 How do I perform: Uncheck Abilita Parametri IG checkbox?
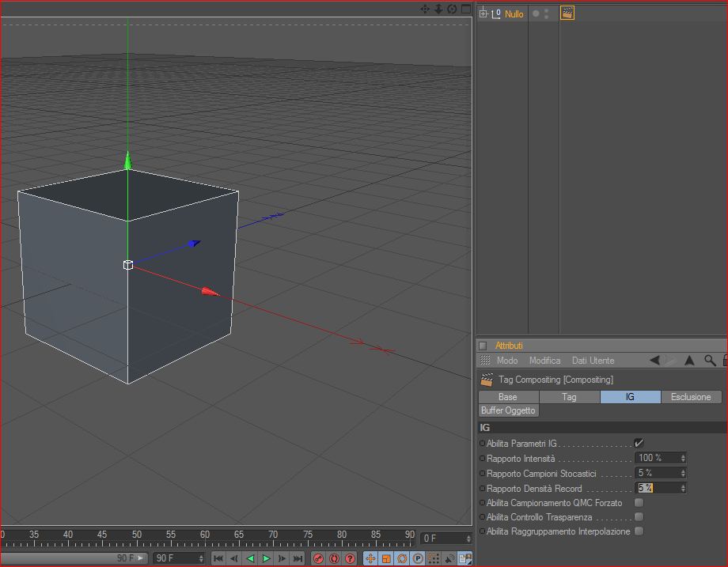[639, 444]
